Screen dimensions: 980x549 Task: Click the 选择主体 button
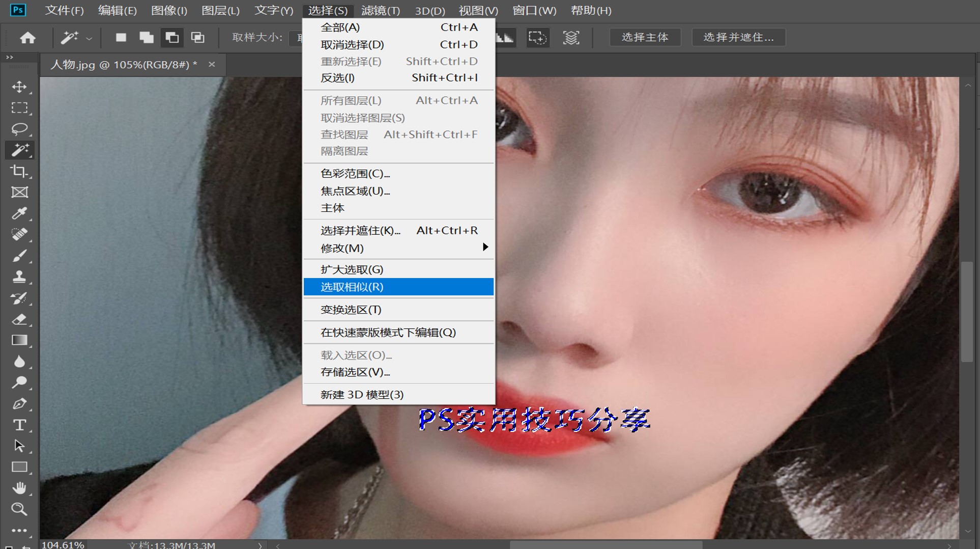[x=645, y=37]
